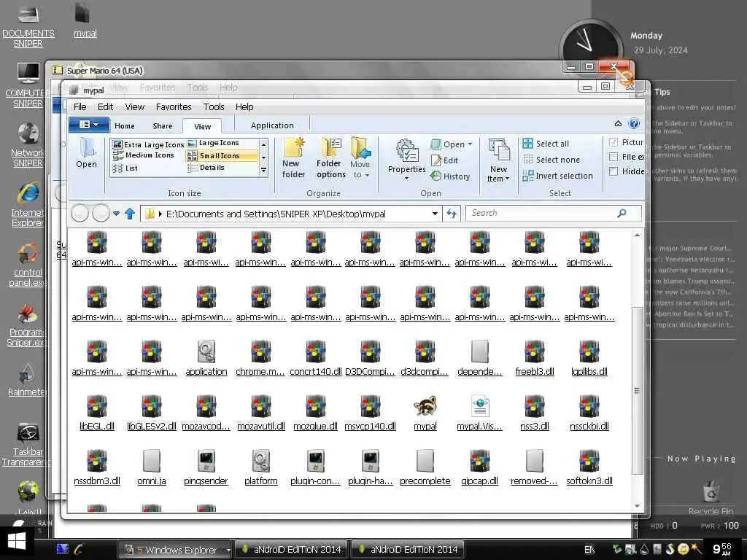Select qipcap.dll file
Viewport: 747px width, 560px height.
pyautogui.click(x=480, y=467)
